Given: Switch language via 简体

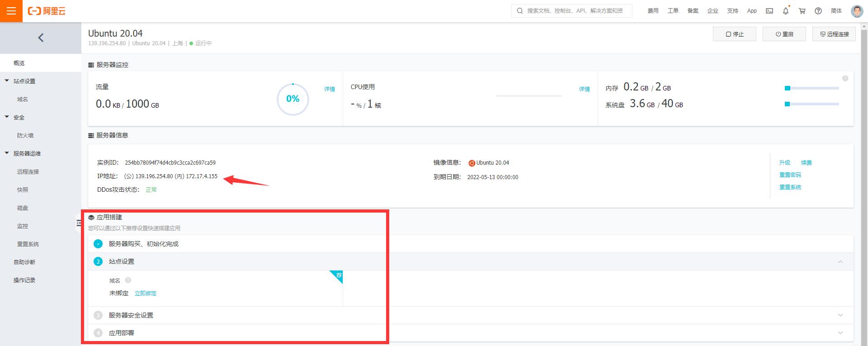Looking at the screenshot, I should [x=836, y=11].
